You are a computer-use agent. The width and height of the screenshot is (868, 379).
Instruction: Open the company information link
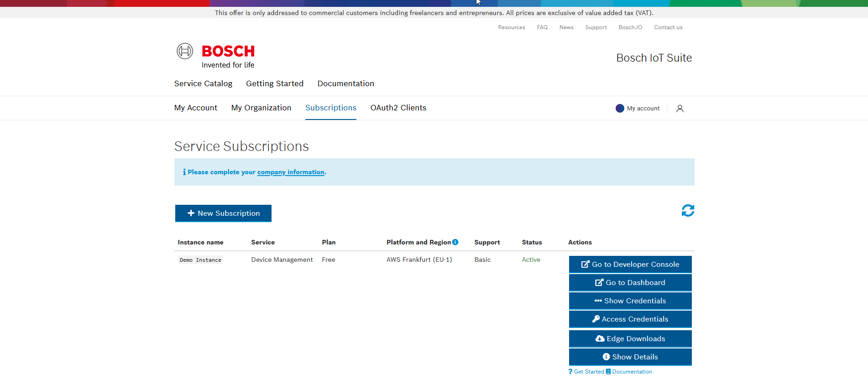291,172
